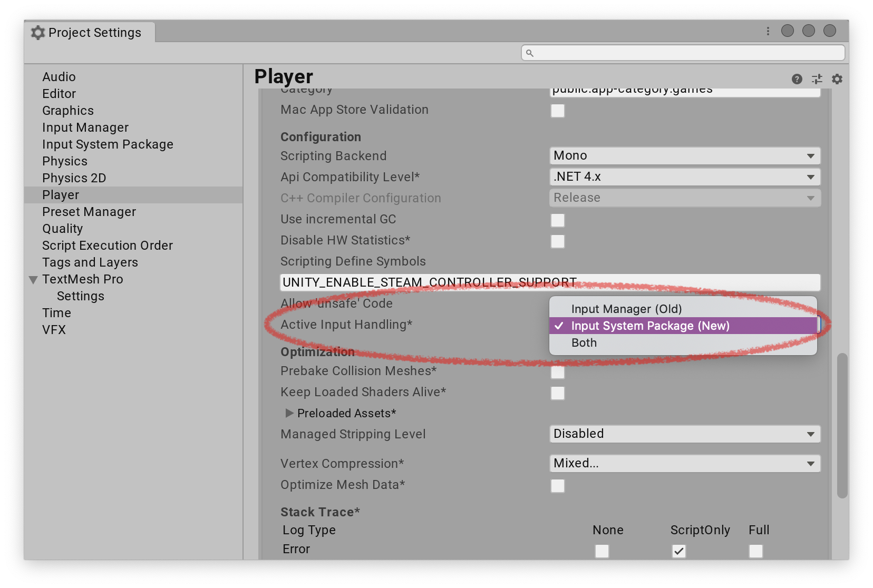Select Quality in the settings sidebar
Image resolution: width=873 pixels, height=588 pixels.
[63, 228]
